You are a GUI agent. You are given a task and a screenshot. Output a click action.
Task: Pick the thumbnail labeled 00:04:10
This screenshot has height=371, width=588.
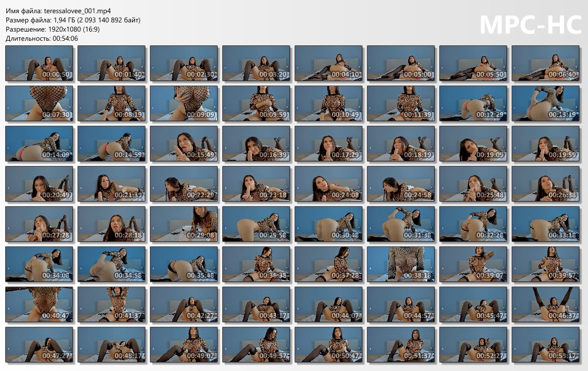point(328,63)
